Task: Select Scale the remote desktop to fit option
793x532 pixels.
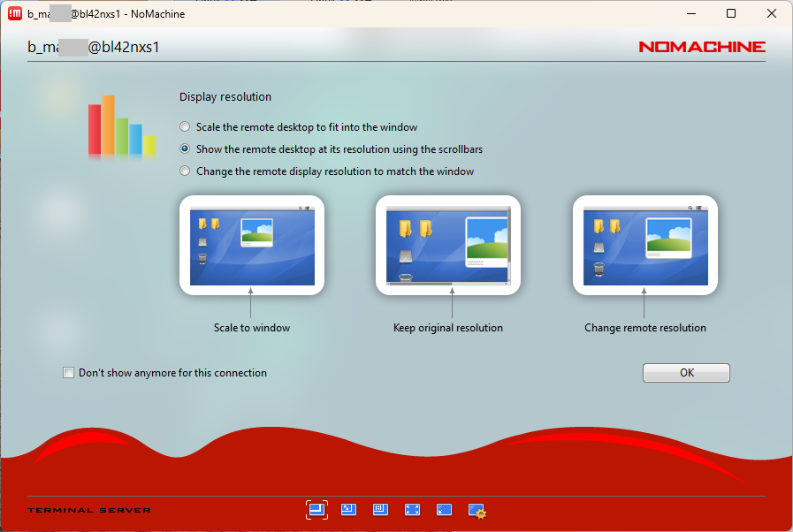Action: coord(185,127)
